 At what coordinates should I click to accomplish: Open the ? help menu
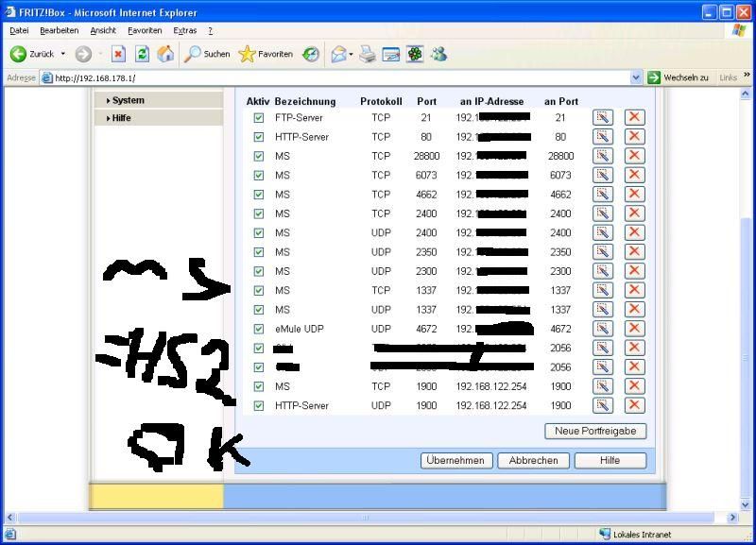coord(210,31)
